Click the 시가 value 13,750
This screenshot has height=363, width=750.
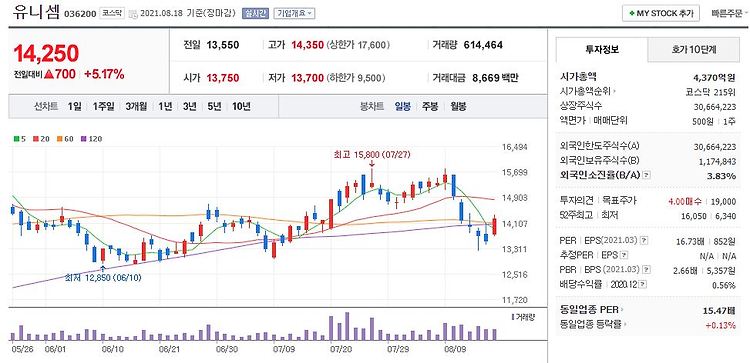pyautogui.click(x=223, y=77)
